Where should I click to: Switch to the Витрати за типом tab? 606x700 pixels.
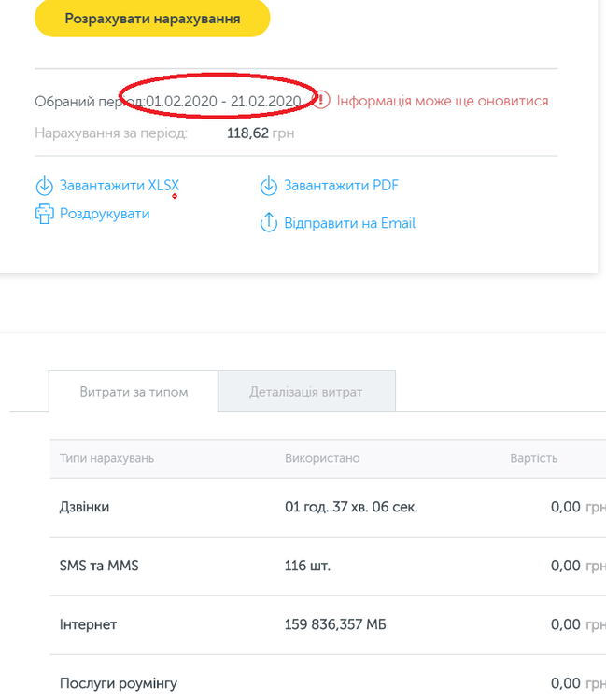134,392
